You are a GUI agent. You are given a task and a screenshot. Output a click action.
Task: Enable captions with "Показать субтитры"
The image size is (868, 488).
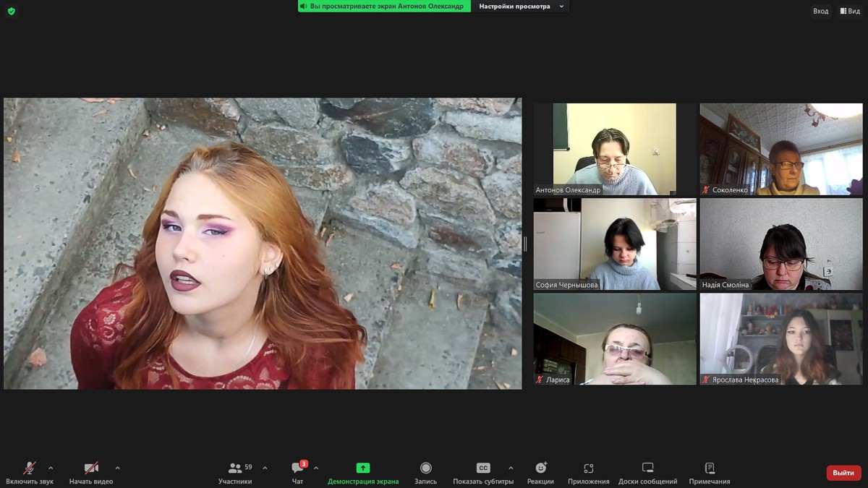(x=483, y=473)
